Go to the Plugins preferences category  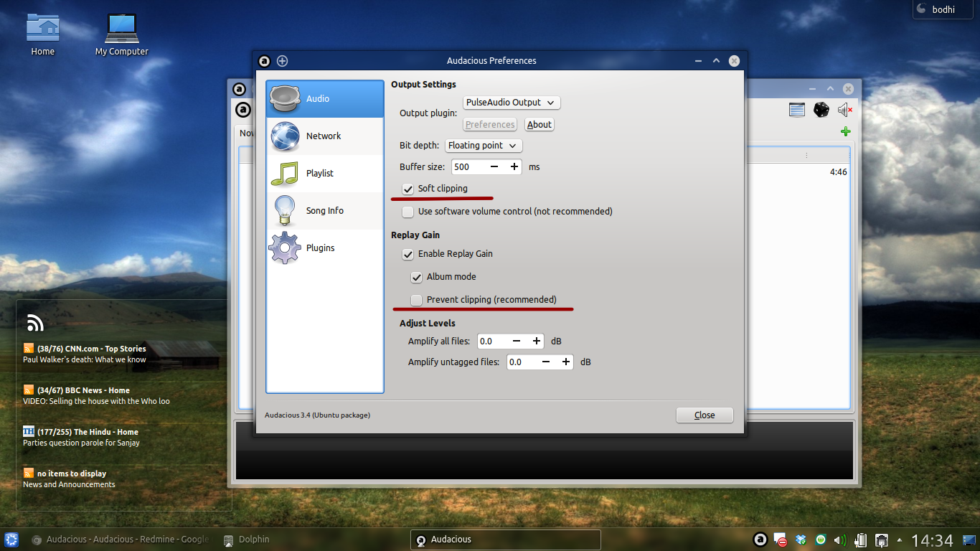click(325, 248)
